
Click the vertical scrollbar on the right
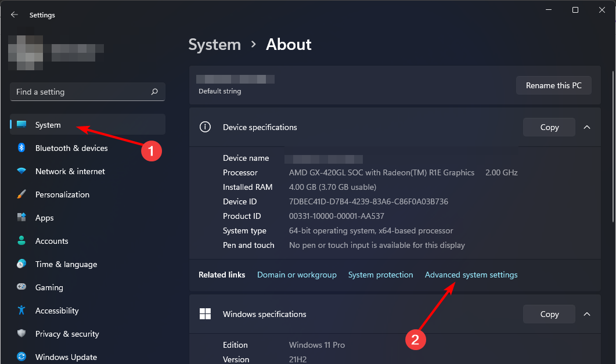coord(613,146)
